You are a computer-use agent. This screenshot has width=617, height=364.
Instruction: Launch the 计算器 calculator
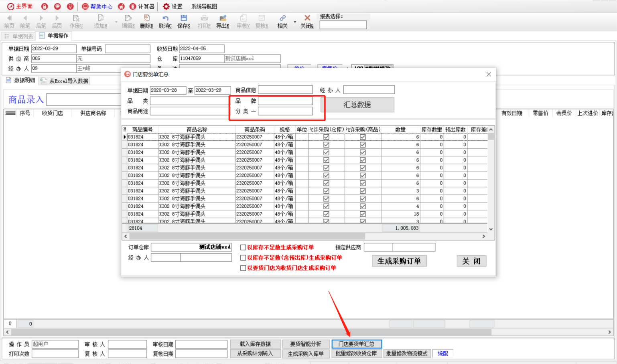pos(142,6)
